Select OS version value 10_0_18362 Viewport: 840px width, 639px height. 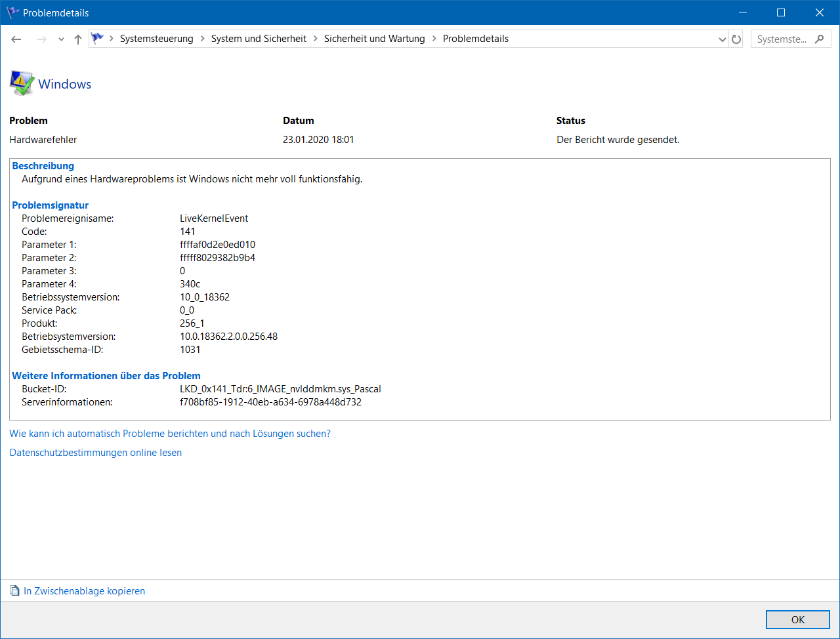tap(205, 297)
